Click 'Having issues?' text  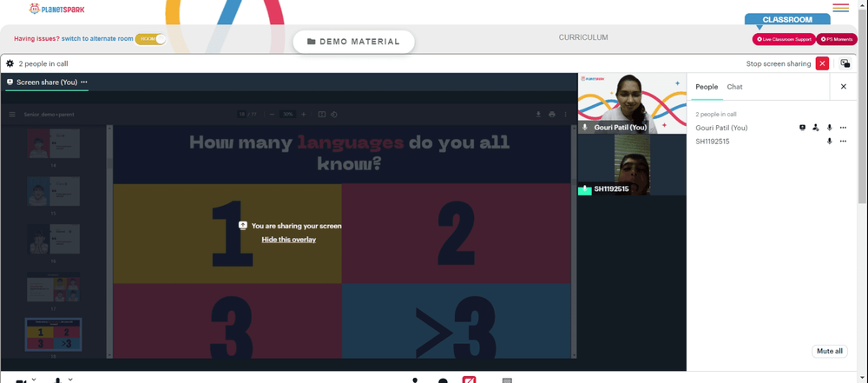36,39
